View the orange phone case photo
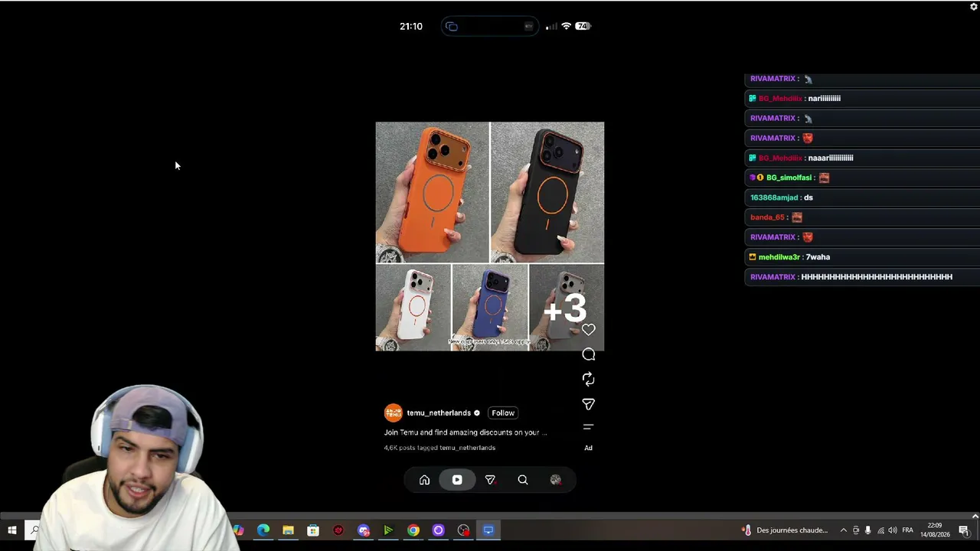This screenshot has height=551, width=980. point(432,192)
